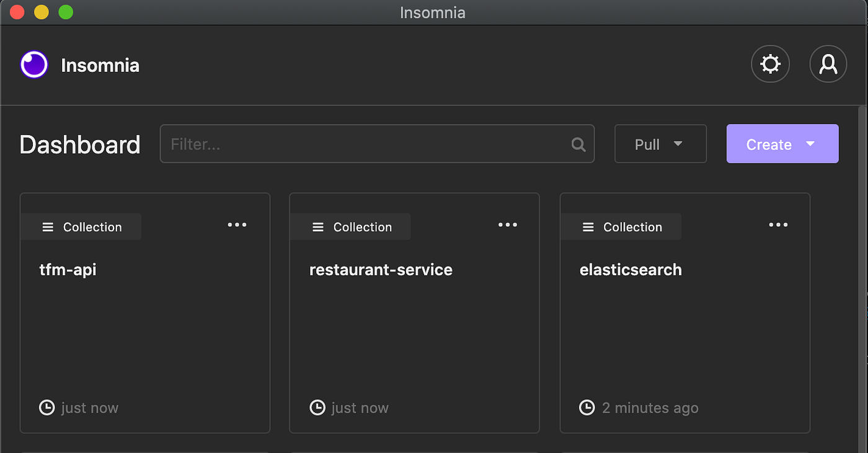
Task: Click the clock icon on the elasticsearch card
Action: 587,407
